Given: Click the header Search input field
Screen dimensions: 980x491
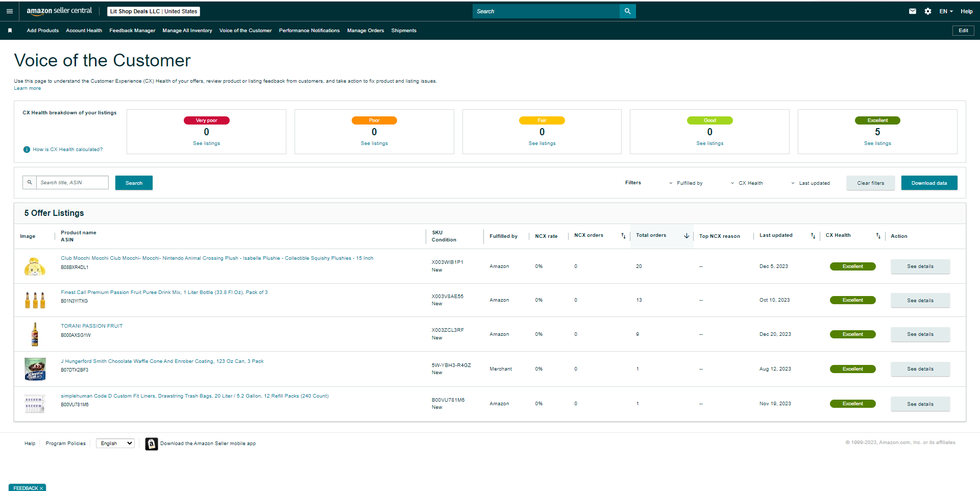Looking at the screenshot, I should point(546,11).
